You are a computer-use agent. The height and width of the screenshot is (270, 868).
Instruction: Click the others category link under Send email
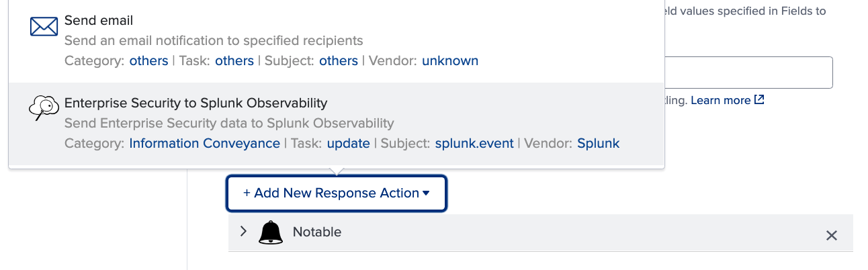[148, 60]
